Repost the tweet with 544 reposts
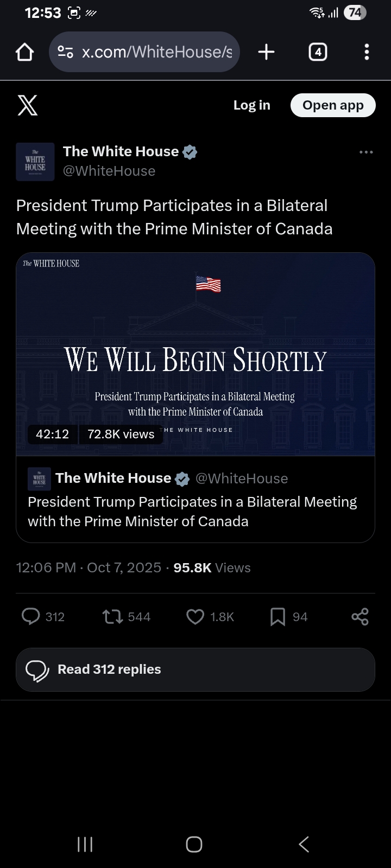This screenshot has width=391, height=868. click(x=113, y=617)
